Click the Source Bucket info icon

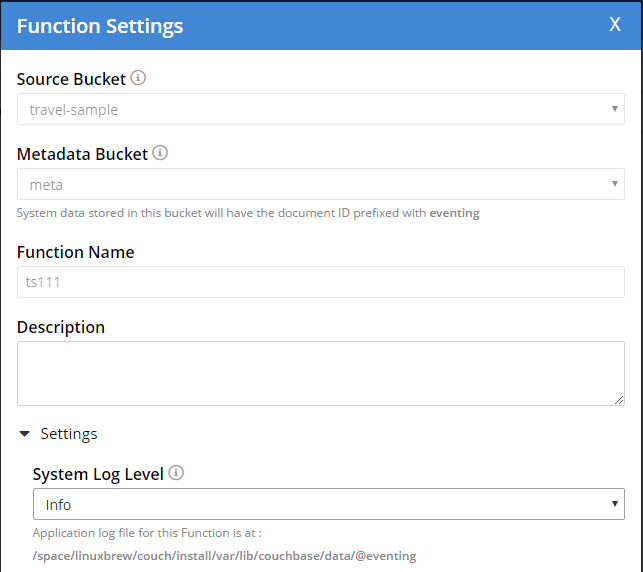(x=138, y=77)
